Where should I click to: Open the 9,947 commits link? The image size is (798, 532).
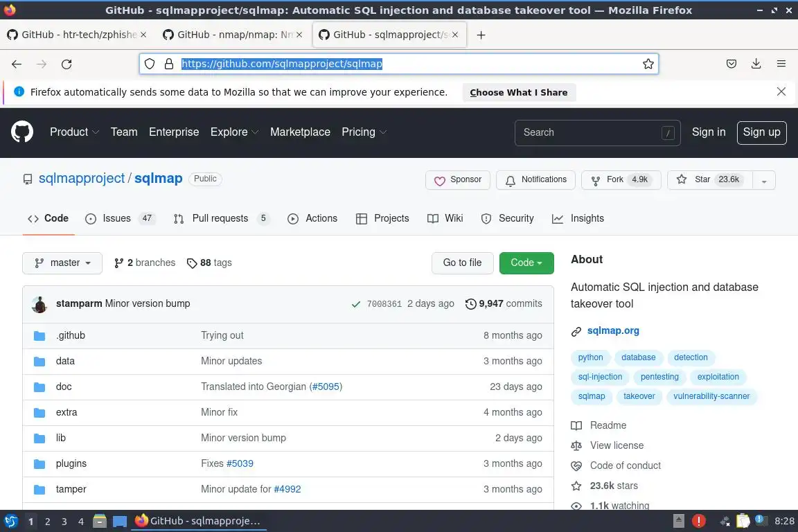coord(504,304)
